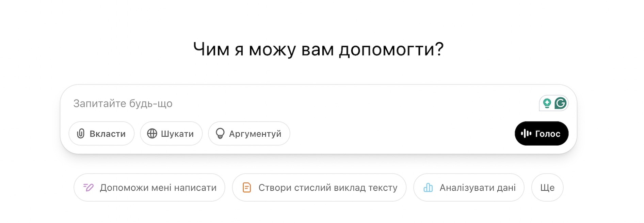Select the Аналізувати дані suggestion chip
Image resolution: width=644 pixels, height=223 pixels.
tap(468, 187)
